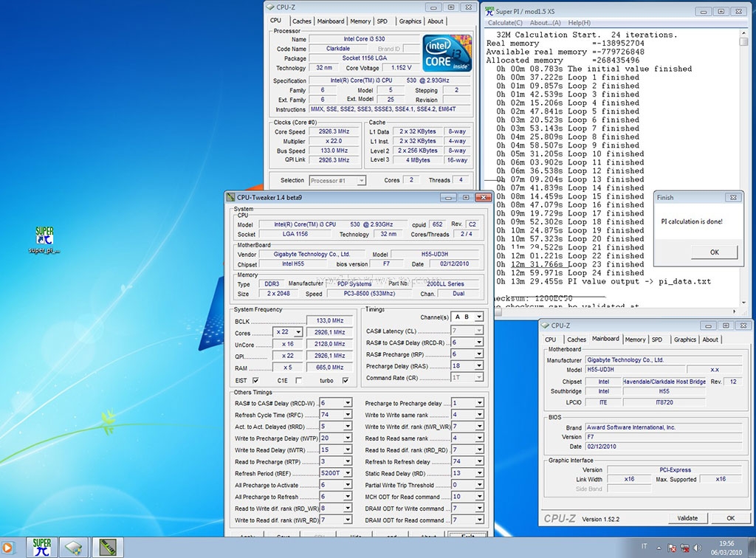
Task: Open the media player taskbar icon
Action: pyautogui.click(x=7, y=548)
